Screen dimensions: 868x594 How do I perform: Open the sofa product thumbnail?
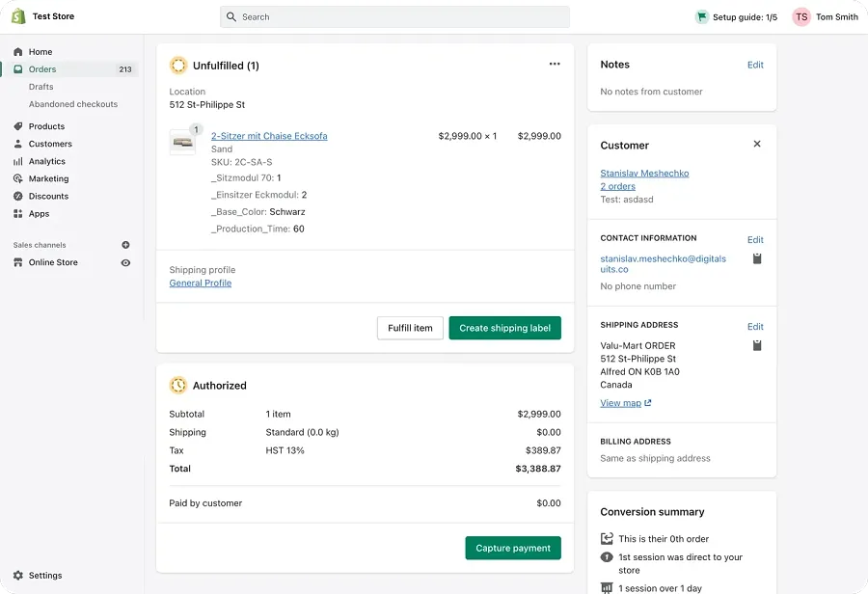pos(182,143)
